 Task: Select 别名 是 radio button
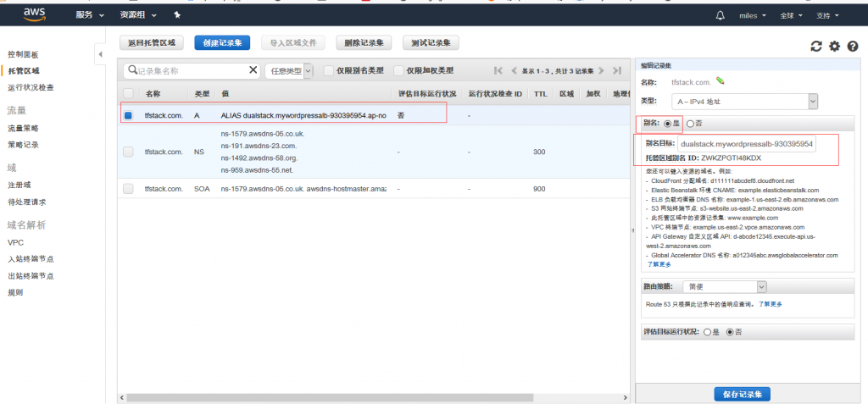(x=667, y=124)
